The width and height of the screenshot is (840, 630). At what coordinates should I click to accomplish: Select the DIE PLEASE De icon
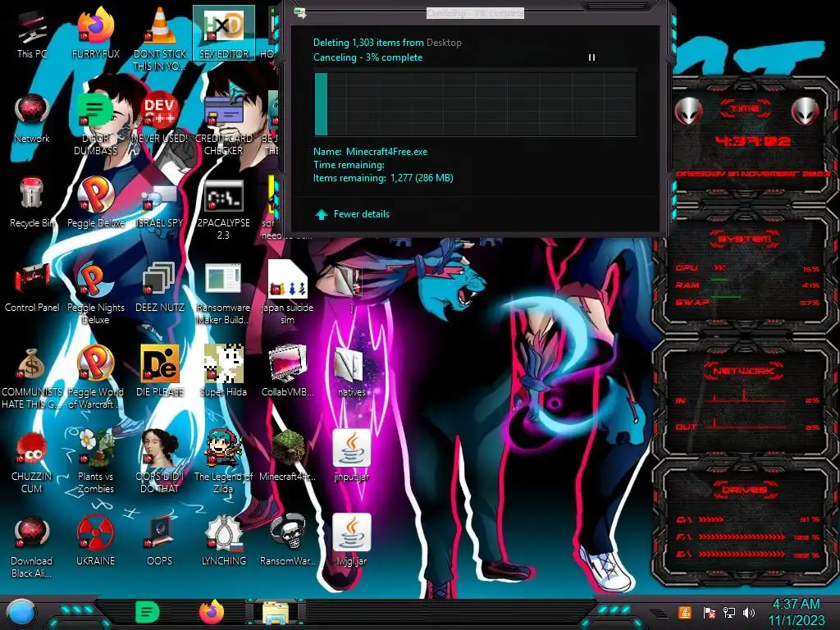coord(160,372)
